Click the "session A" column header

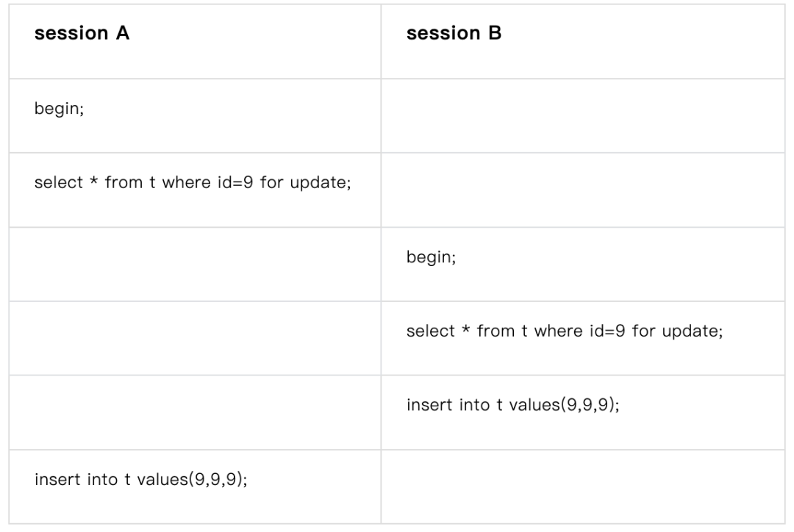[x=82, y=34]
